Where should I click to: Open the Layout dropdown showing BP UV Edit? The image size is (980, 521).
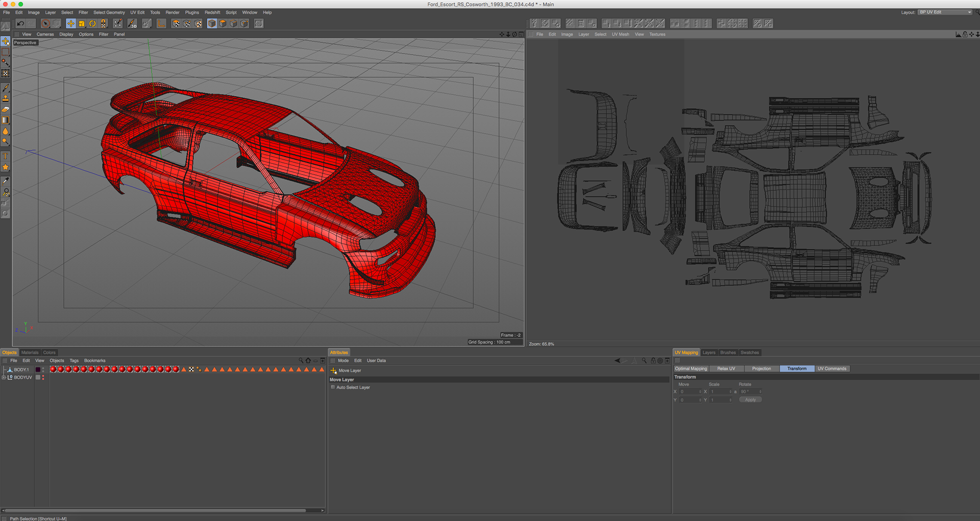pyautogui.click(x=945, y=12)
